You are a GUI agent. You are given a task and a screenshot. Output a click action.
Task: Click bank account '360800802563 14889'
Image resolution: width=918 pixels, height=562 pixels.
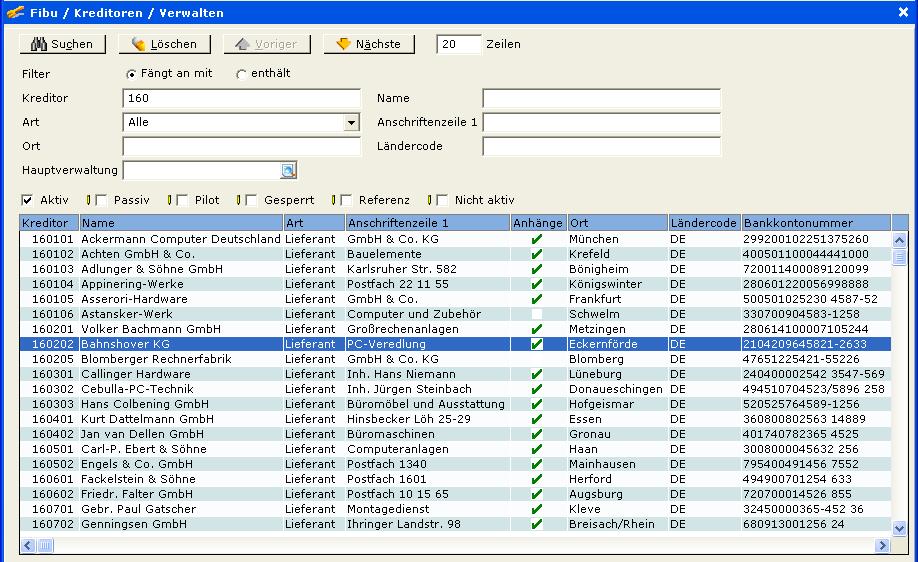(804, 419)
